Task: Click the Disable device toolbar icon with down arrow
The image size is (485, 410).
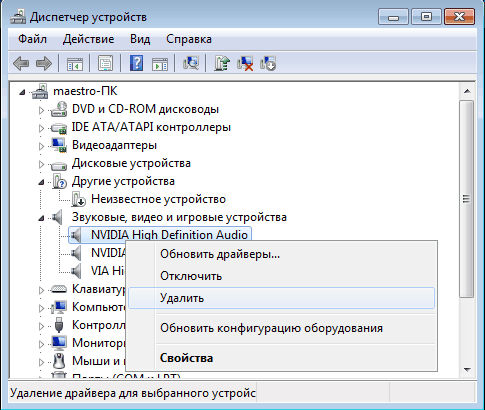Action: click(x=268, y=63)
